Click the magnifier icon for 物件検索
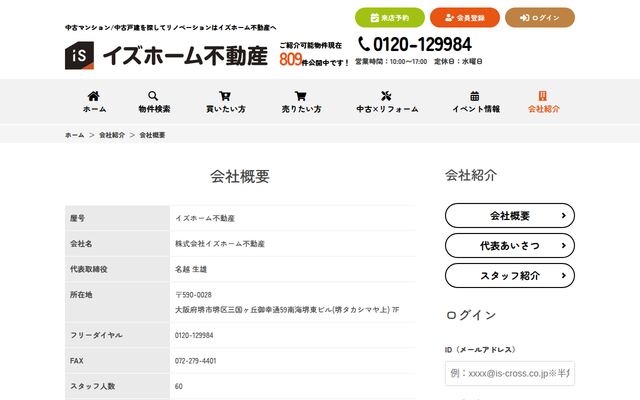Image resolution: width=640 pixels, height=400 pixels. [x=153, y=96]
